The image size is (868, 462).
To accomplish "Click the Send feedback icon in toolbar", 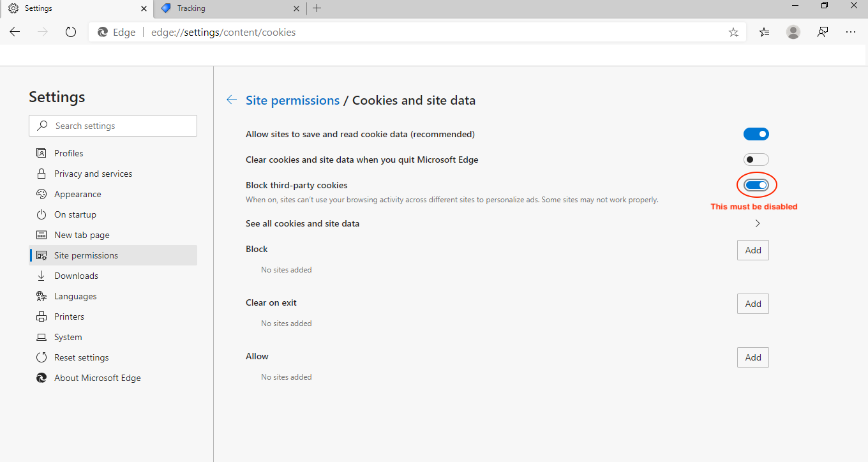I will (x=823, y=32).
